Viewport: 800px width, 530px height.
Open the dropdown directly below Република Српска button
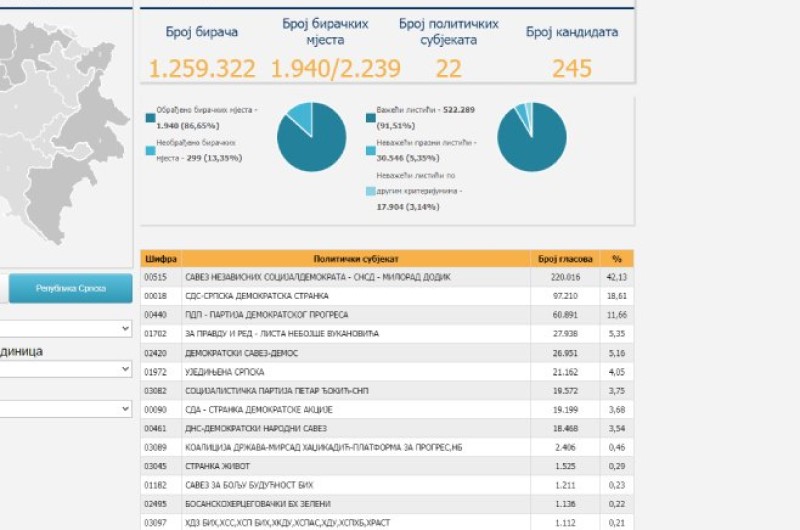point(66,328)
